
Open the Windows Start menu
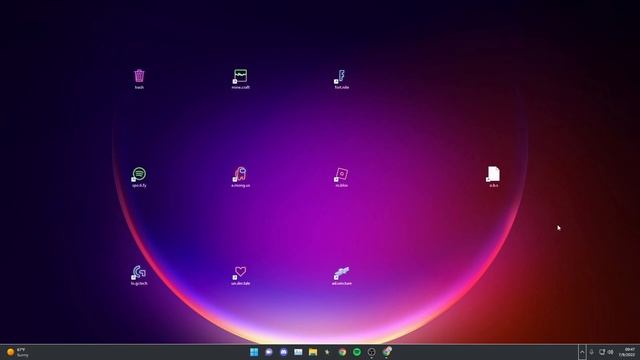pyautogui.click(x=254, y=352)
